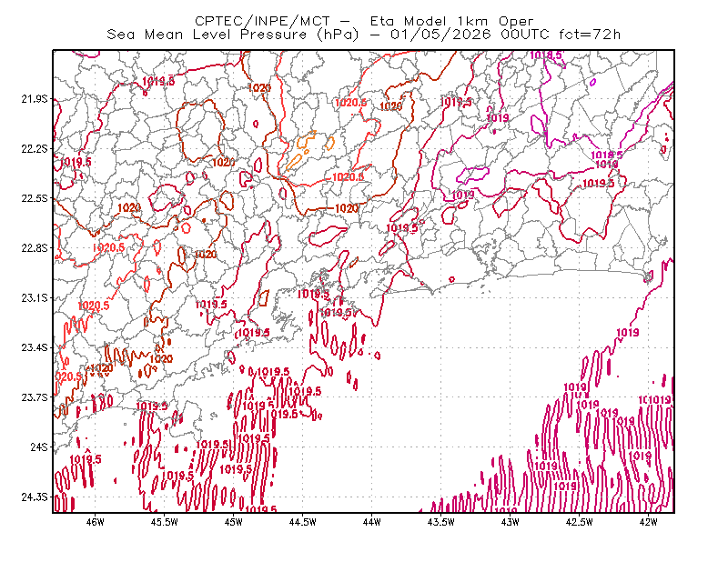Screen dimensions: 728x562
Task: Click the 22.5S latitude axis label
Action: tap(34, 198)
